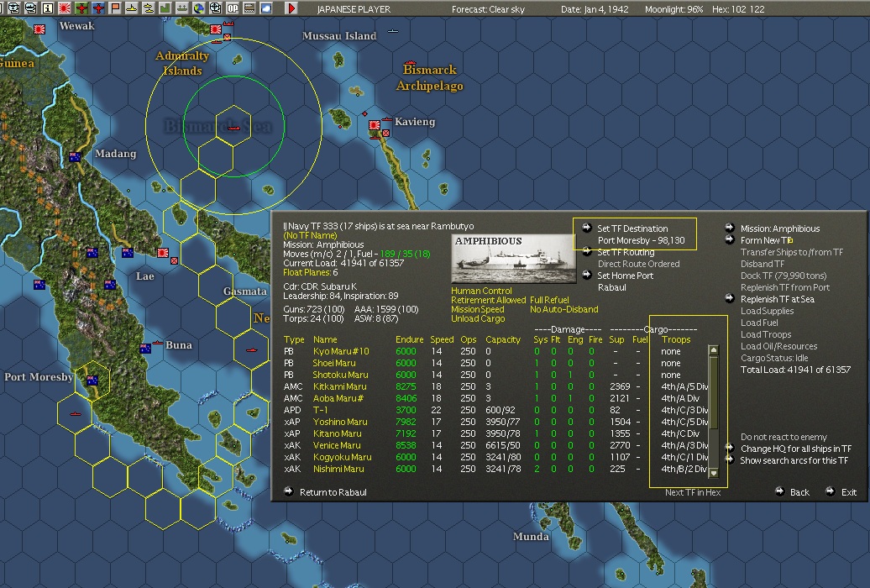Image resolution: width=870 pixels, height=588 pixels.
Task: Click the red End Turn arrow
Action: pos(291,8)
